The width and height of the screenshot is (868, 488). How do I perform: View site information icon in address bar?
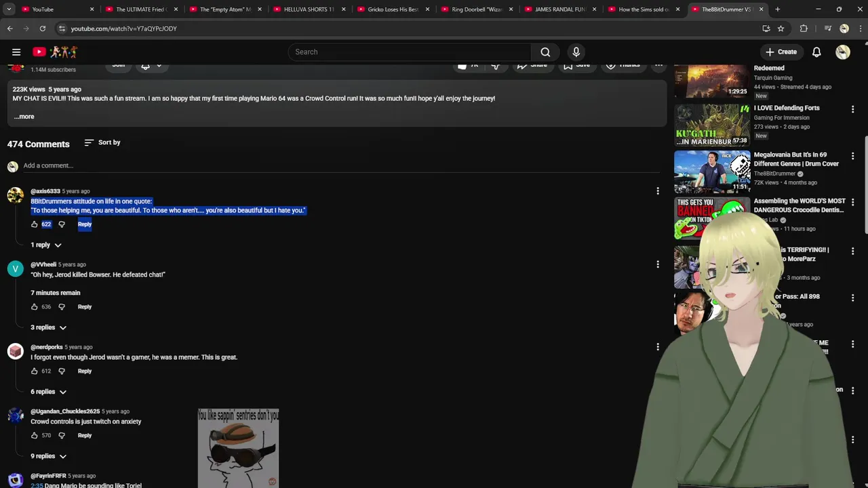point(62,28)
